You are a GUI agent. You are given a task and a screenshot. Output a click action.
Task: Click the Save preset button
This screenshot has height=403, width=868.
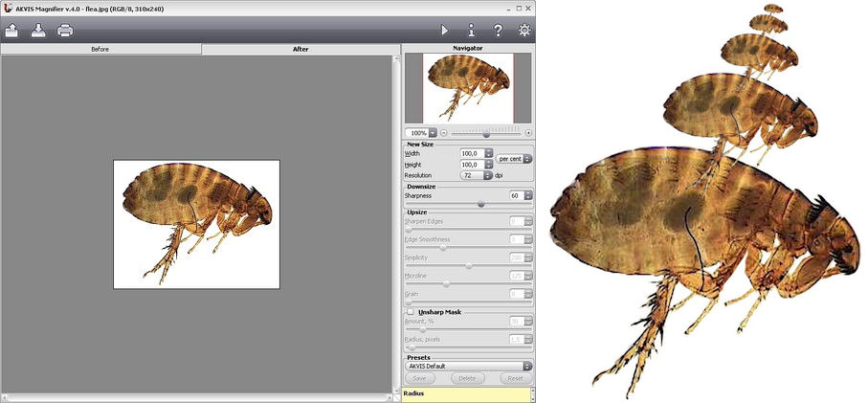pos(422,379)
